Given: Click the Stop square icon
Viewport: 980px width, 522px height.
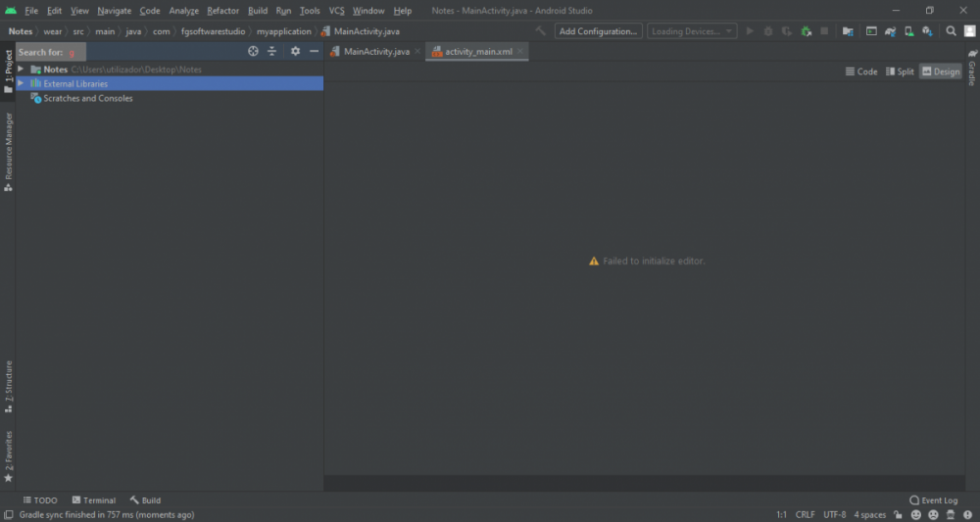Looking at the screenshot, I should (824, 31).
